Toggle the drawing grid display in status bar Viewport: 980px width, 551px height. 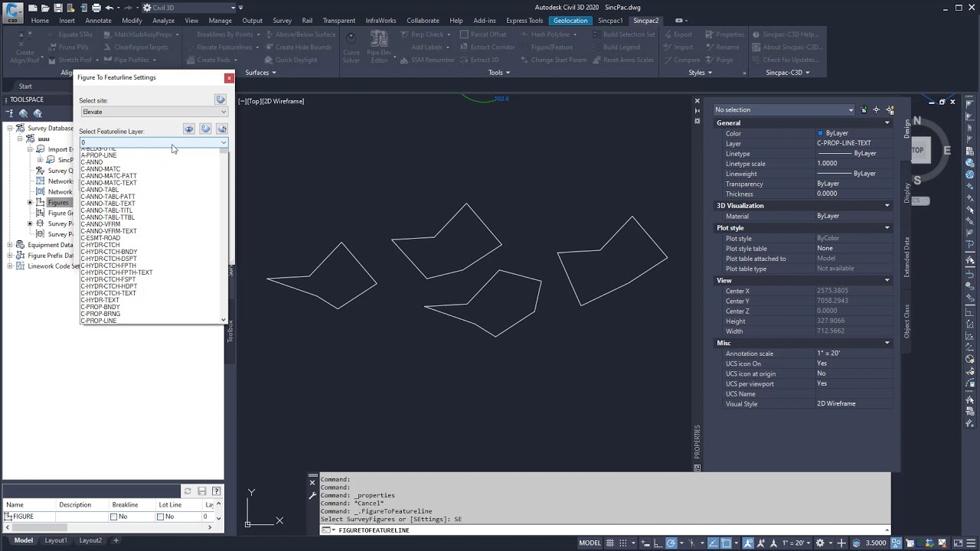(x=610, y=543)
